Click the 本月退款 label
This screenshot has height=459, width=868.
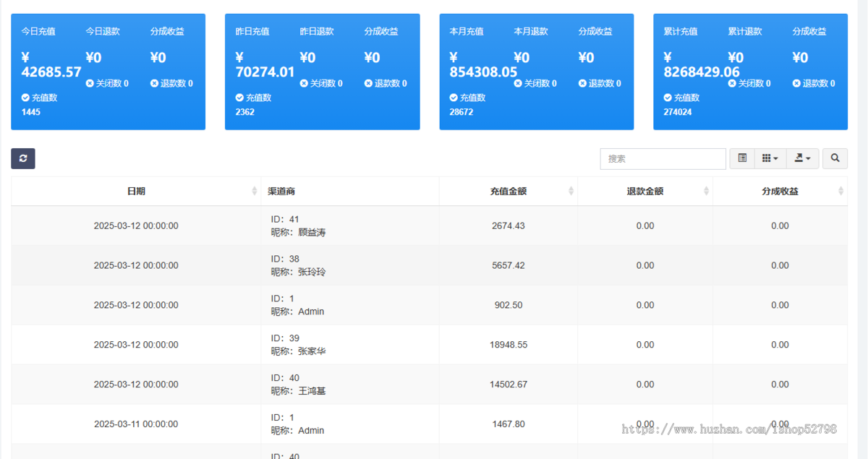click(531, 31)
